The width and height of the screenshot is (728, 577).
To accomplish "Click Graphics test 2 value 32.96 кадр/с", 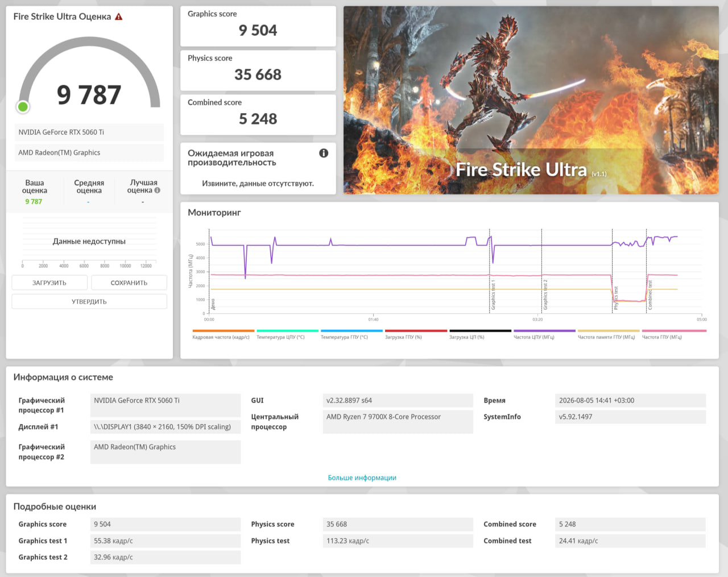I will click(x=166, y=557).
